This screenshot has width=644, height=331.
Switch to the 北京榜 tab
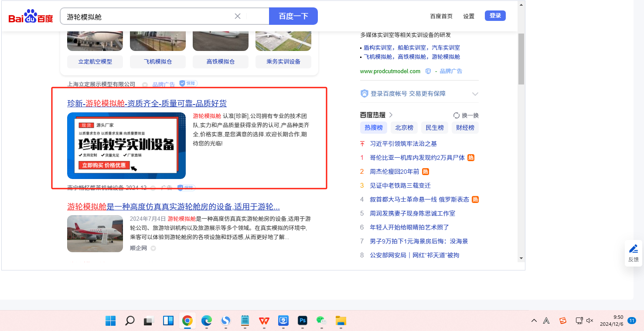[x=404, y=128]
